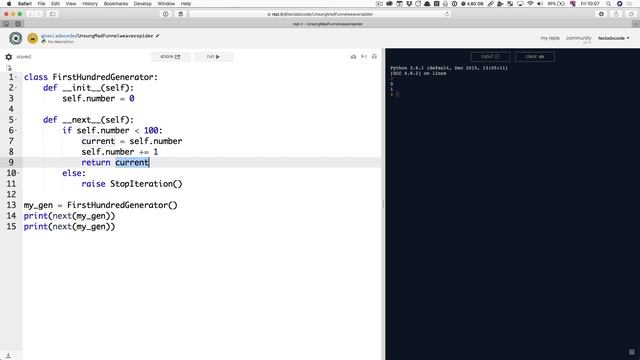
Task: Click the Wi-Fi status icon
Action: pos(530,4)
